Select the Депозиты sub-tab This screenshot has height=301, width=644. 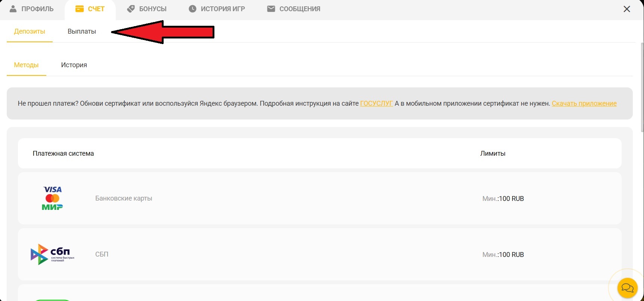[x=30, y=31]
